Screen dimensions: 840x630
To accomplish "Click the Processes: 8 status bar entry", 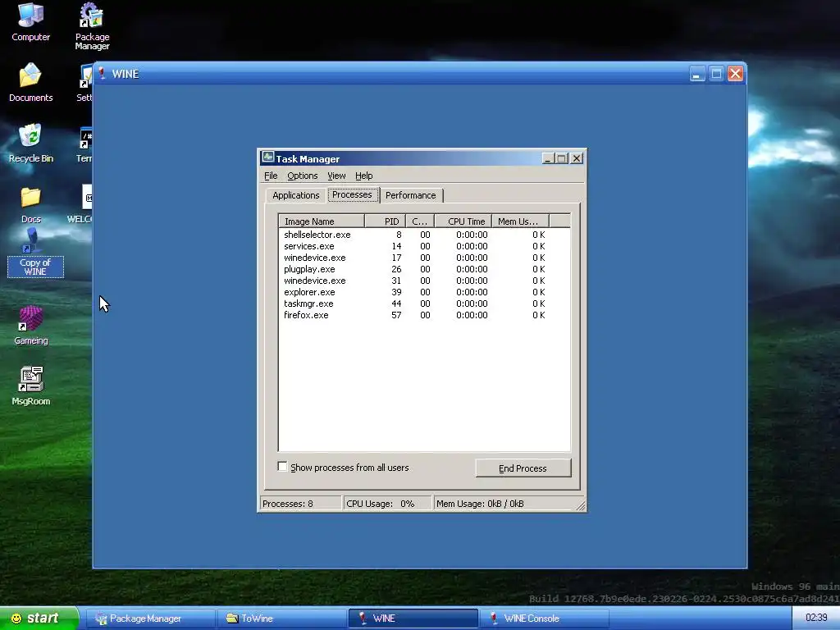I will (x=300, y=504).
